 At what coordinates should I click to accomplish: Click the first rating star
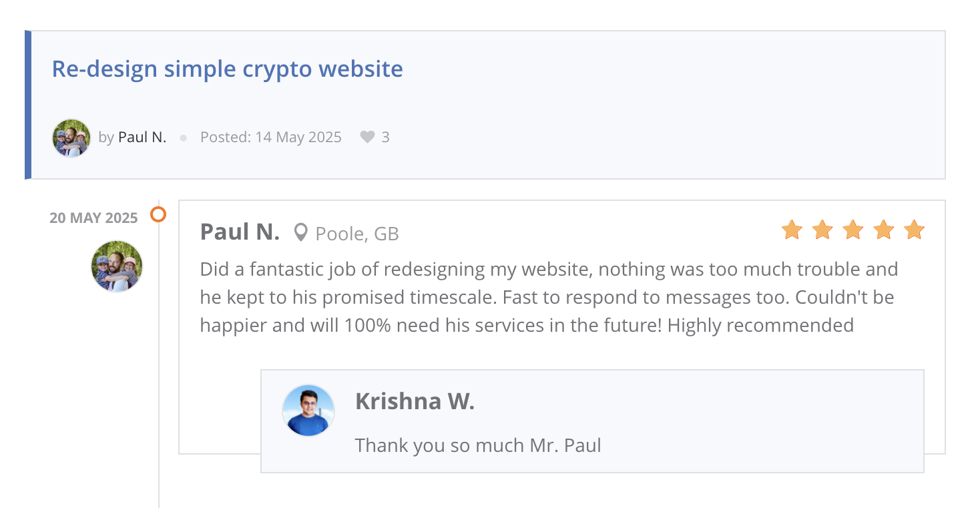tap(792, 230)
